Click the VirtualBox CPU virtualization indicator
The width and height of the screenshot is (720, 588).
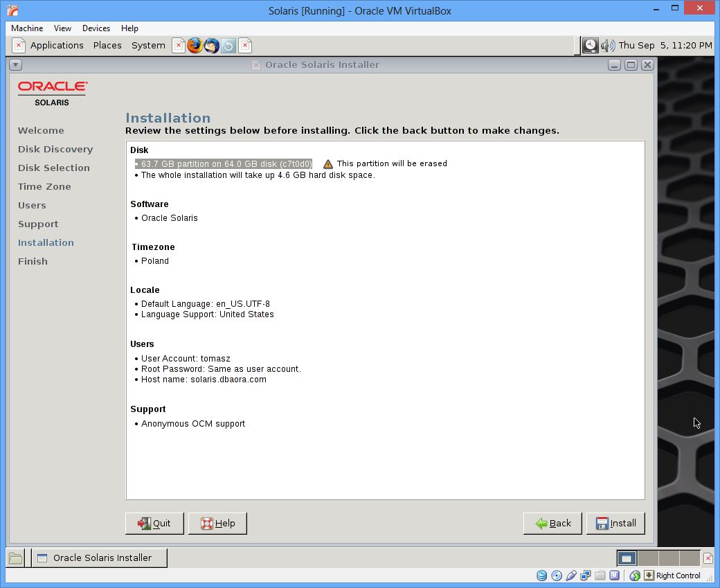coord(614,576)
